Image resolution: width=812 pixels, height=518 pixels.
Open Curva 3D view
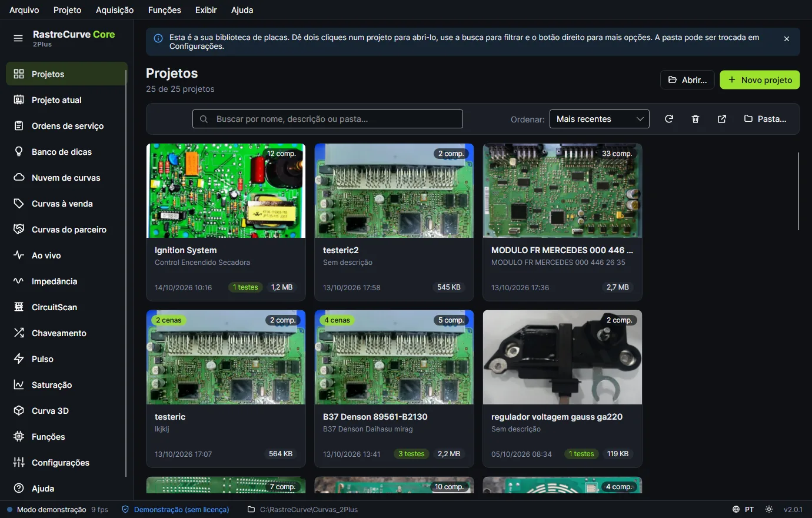pyautogui.click(x=66, y=411)
